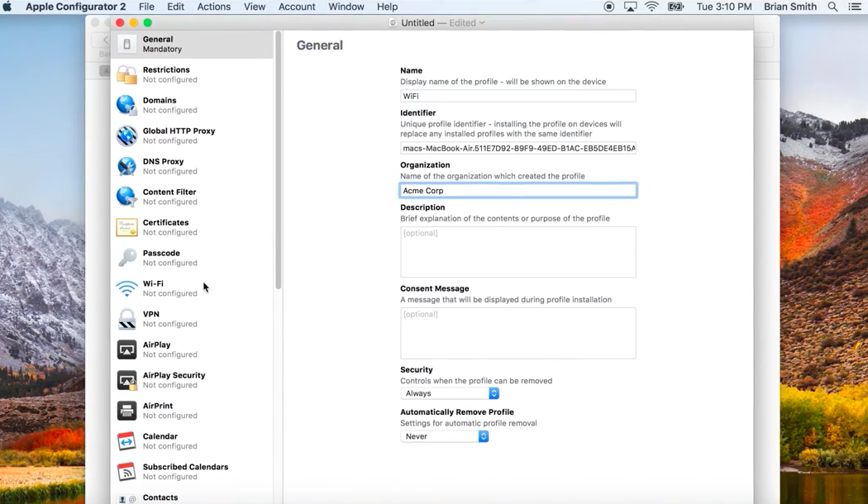
Task: Open the Apple menu
Action: [7, 7]
